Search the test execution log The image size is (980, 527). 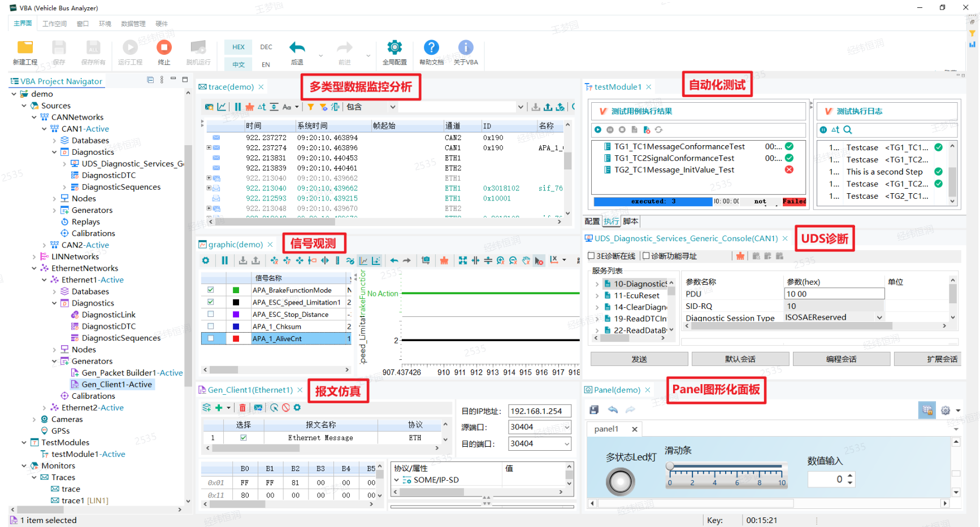[x=848, y=130]
